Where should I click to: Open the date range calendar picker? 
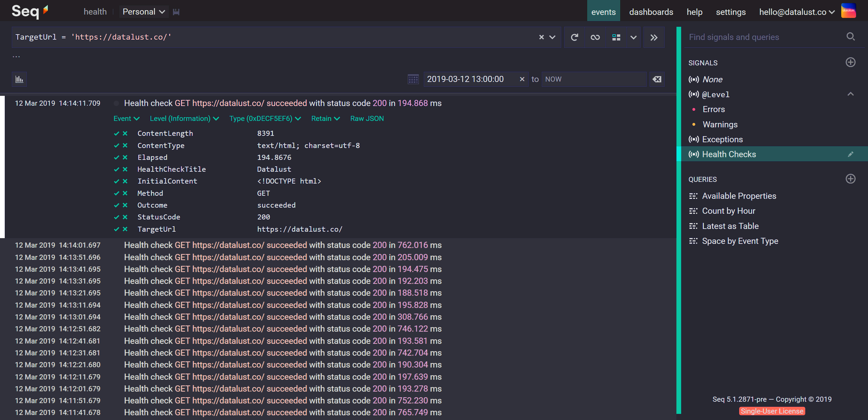[413, 79]
